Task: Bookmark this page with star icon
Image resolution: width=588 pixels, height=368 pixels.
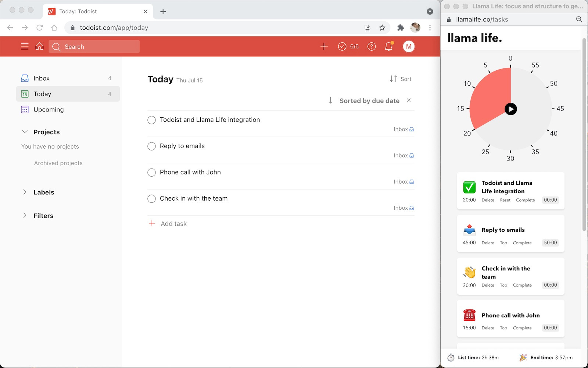Action: point(382,28)
